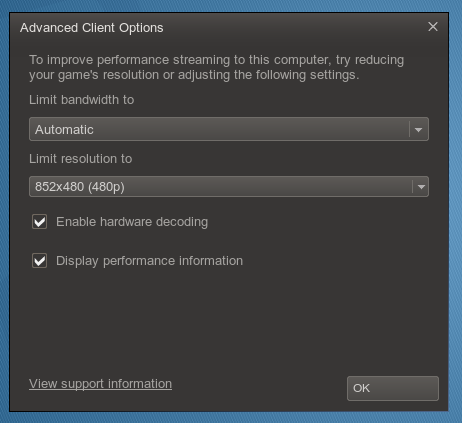Close the Advanced Client Options dialog

(x=433, y=27)
